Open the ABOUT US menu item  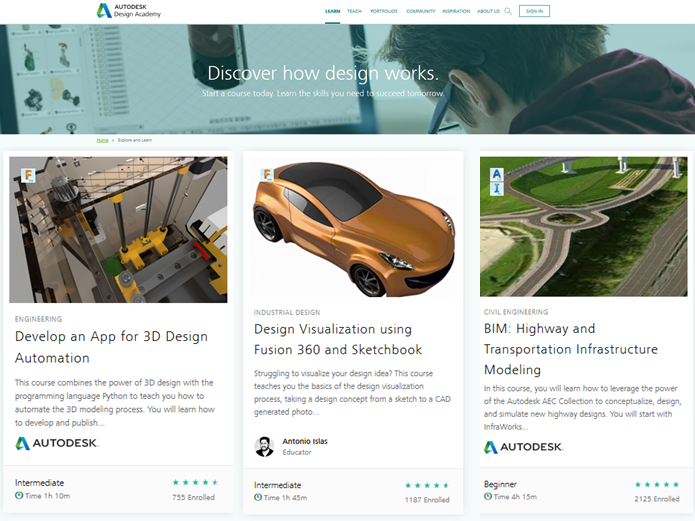[488, 11]
